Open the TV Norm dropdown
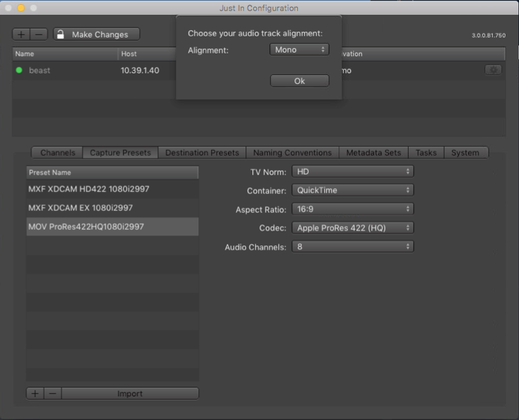This screenshot has width=519, height=420. tap(353, 172)
